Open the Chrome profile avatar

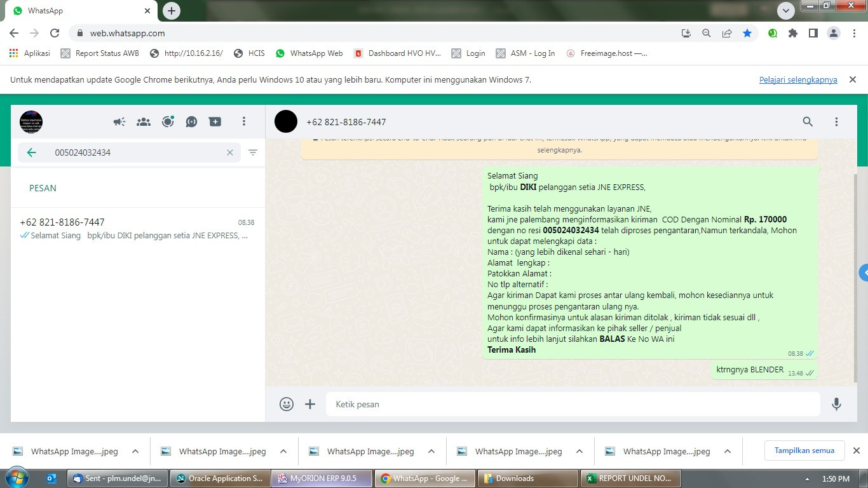[x=834, y=33]
